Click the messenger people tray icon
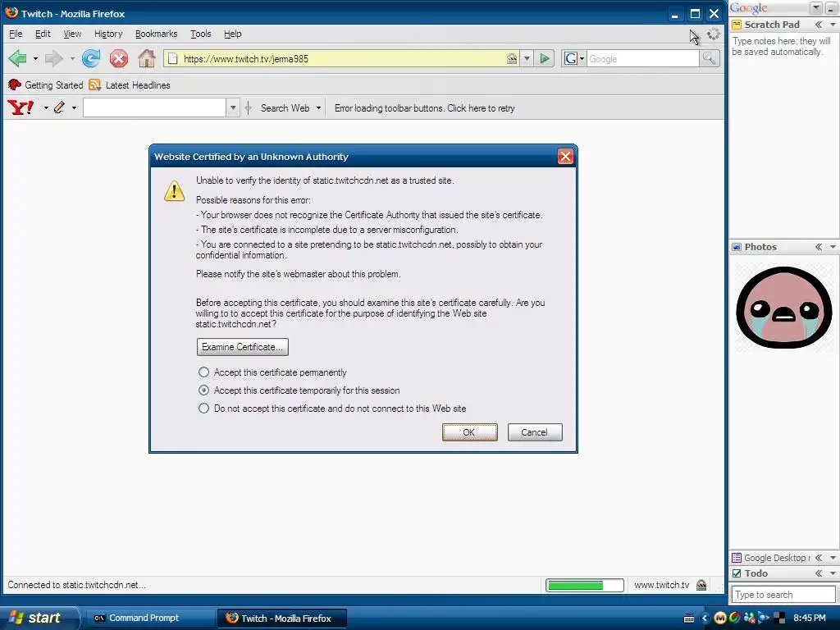The image size is (840, 630). [x=749, y=618]
